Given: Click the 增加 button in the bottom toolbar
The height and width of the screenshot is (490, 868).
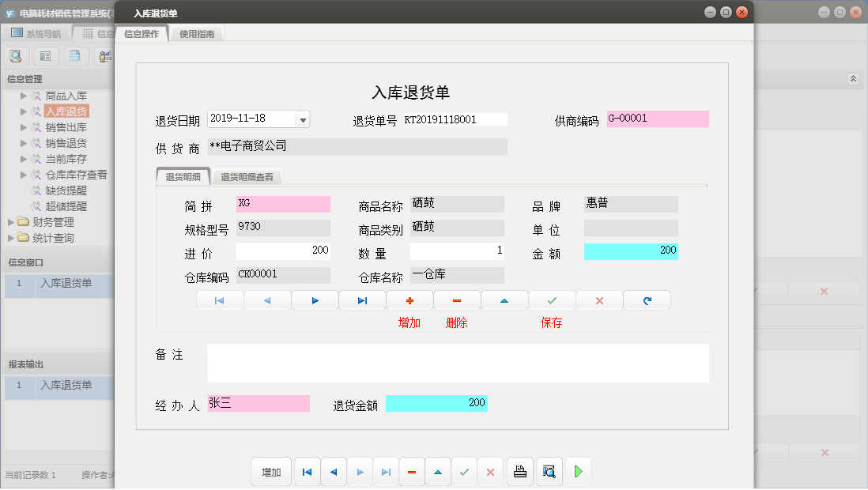Looking at the screenshot, I should (271, 472).
